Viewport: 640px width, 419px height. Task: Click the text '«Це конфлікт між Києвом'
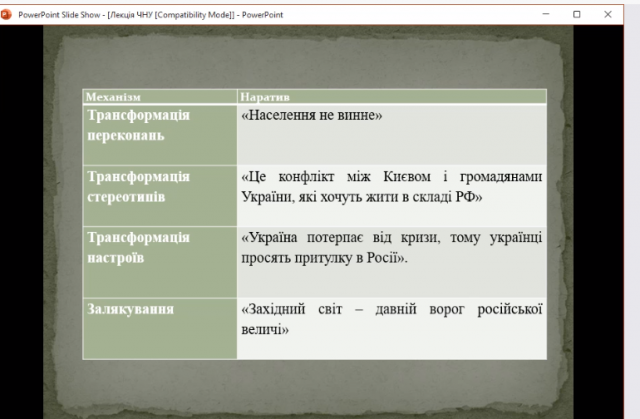pyautogui.click(x=336, y=177)
